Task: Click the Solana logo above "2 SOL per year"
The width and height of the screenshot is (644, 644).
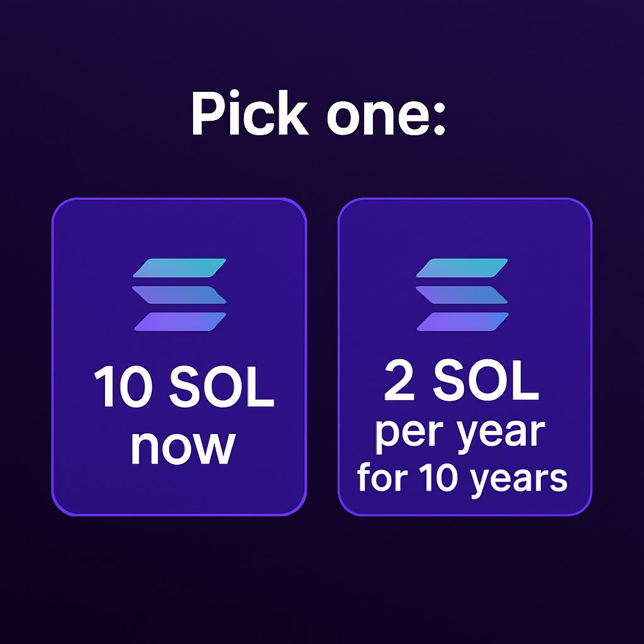Action: pyautogui.click(x=462, y=294)
